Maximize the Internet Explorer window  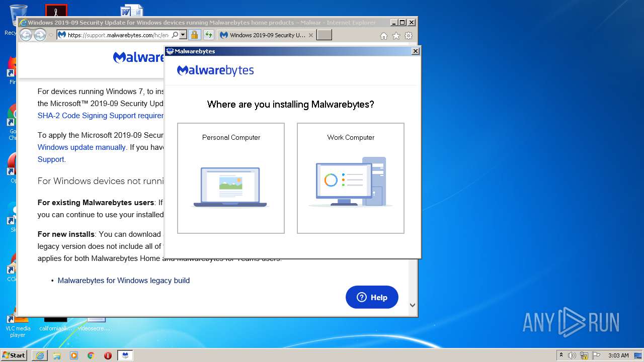tap(402, 23)
